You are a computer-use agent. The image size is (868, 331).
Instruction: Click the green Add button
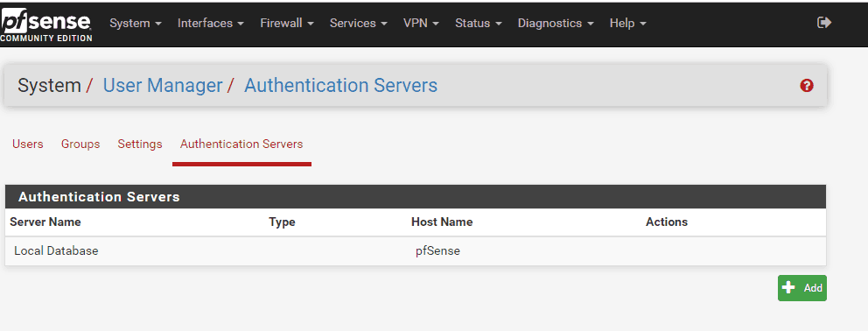802,288
